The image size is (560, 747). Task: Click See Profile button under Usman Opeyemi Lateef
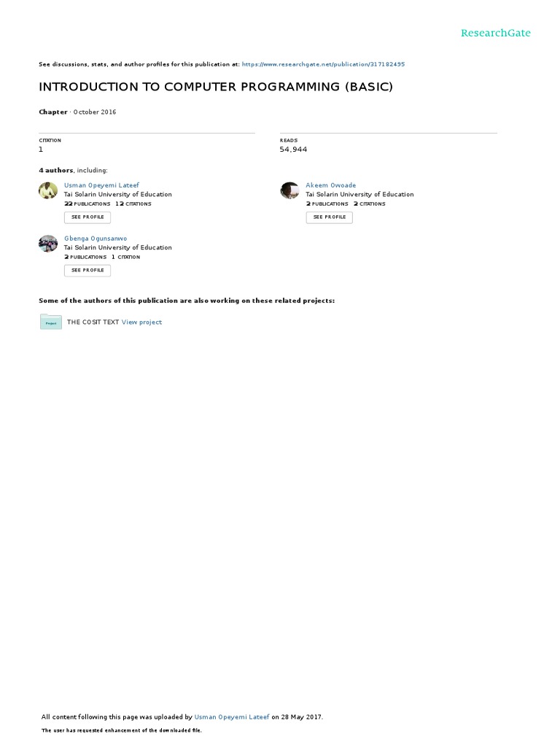(x=87, y=217)
